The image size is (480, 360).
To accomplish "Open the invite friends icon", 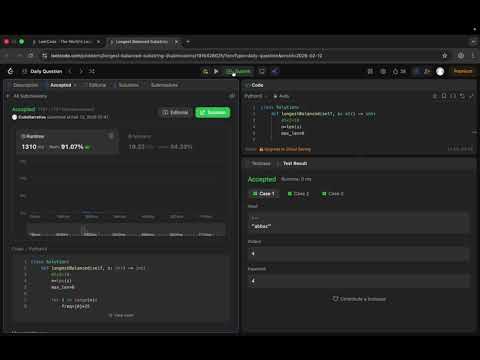I will pos(427,71).
